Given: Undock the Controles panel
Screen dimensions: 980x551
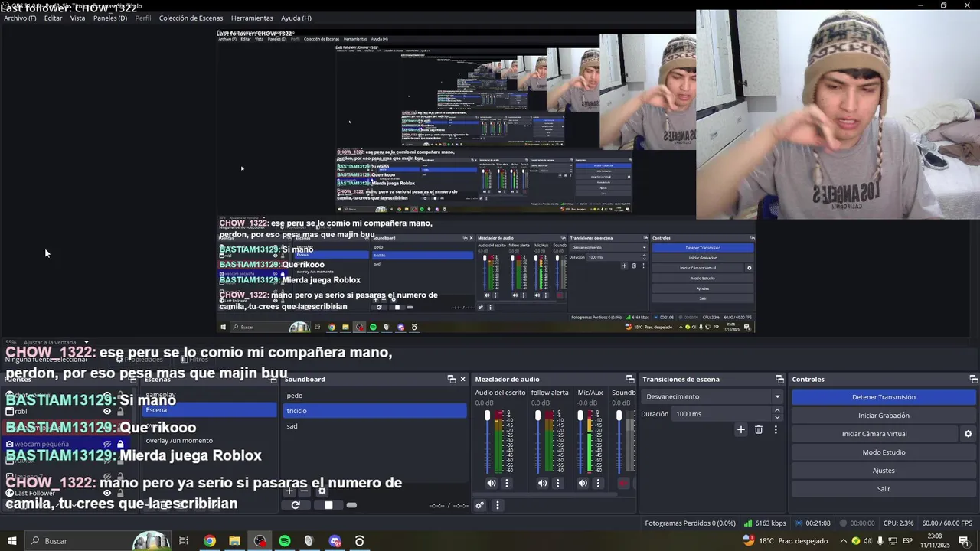Looking at the screenshot, I should pos(973,379).
